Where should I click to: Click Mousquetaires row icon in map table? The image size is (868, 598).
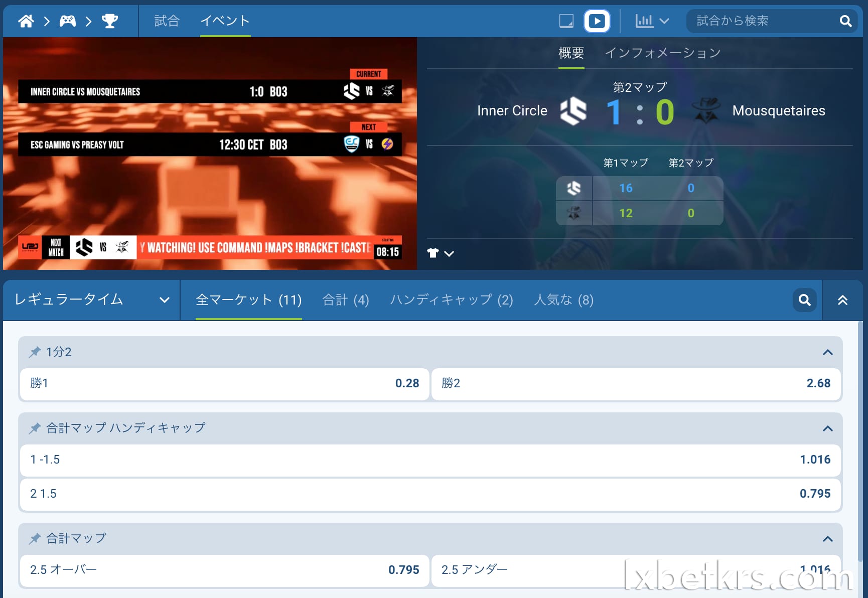coord(574,213)
